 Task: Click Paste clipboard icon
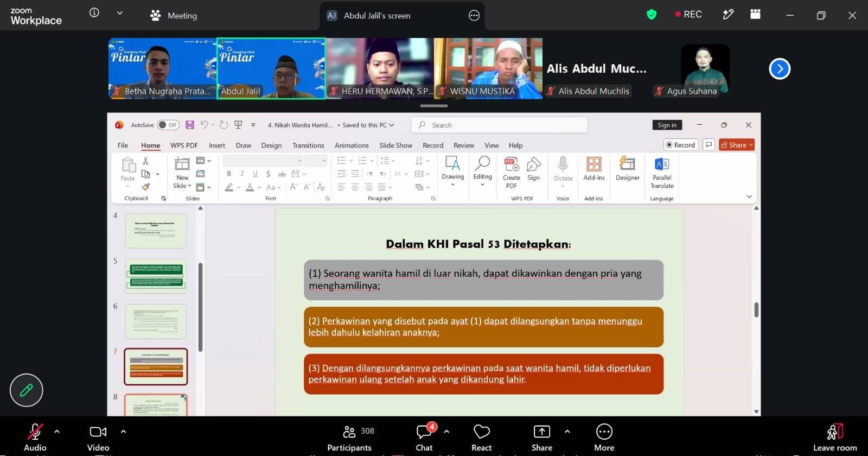128,165
